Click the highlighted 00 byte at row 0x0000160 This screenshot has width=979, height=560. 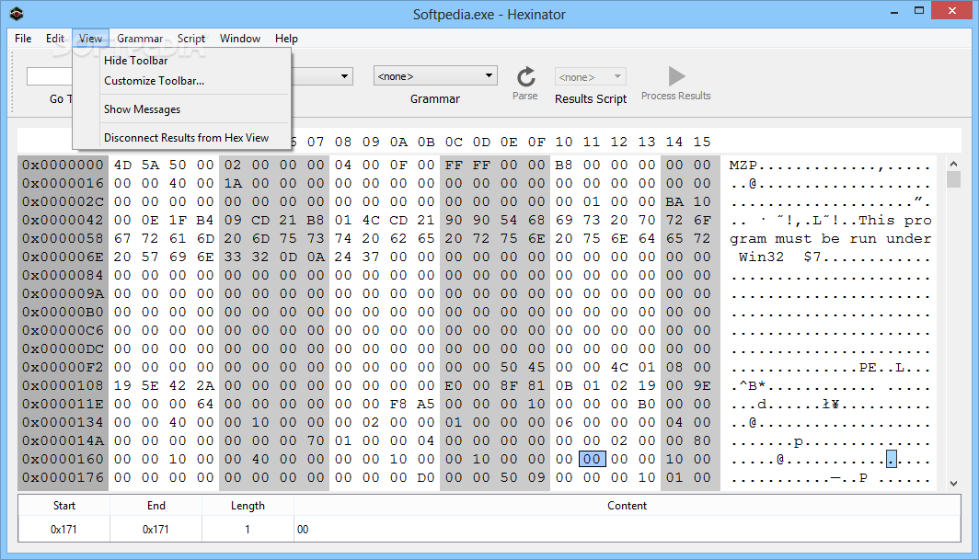point(592,459)
